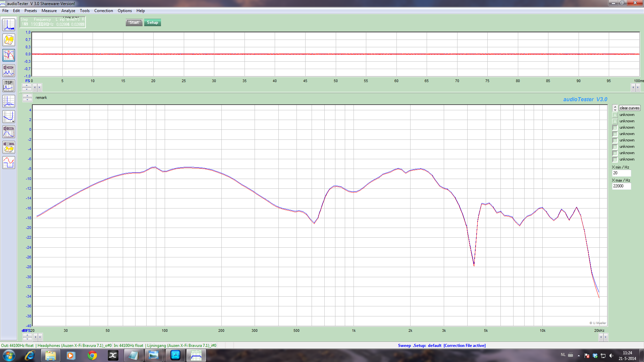The image size is (644, 362).
Task: Toggle sixth 'unknown' curve A button
Action: 615,147
